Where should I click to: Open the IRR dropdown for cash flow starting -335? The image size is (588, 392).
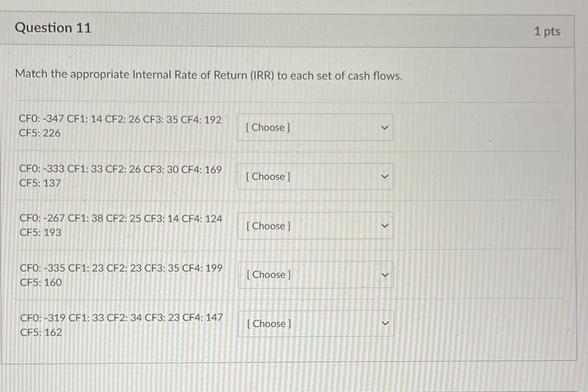(315, 275)
